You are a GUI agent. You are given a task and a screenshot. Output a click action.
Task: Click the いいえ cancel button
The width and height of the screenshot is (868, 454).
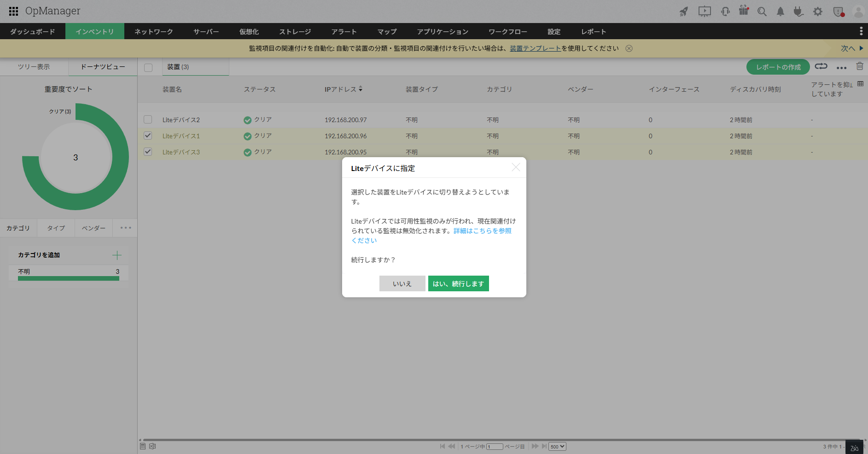click(x=402, y=283)
